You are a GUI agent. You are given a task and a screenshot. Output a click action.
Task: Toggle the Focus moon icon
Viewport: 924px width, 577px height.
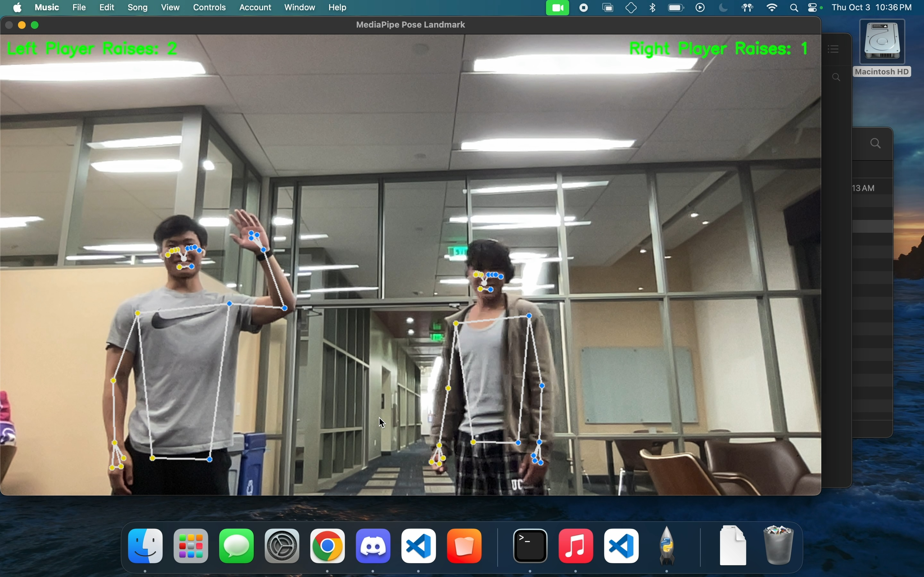[724, 8]
